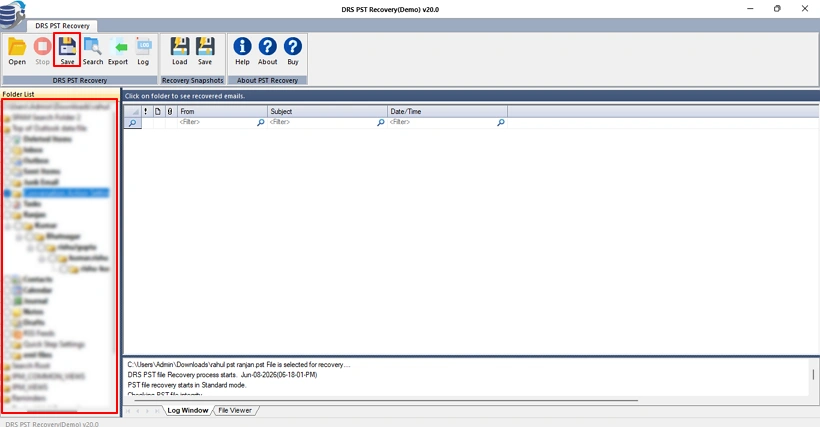820x427 pixels.
Task: Select the Junk Email folder
Action: [41, 182]
